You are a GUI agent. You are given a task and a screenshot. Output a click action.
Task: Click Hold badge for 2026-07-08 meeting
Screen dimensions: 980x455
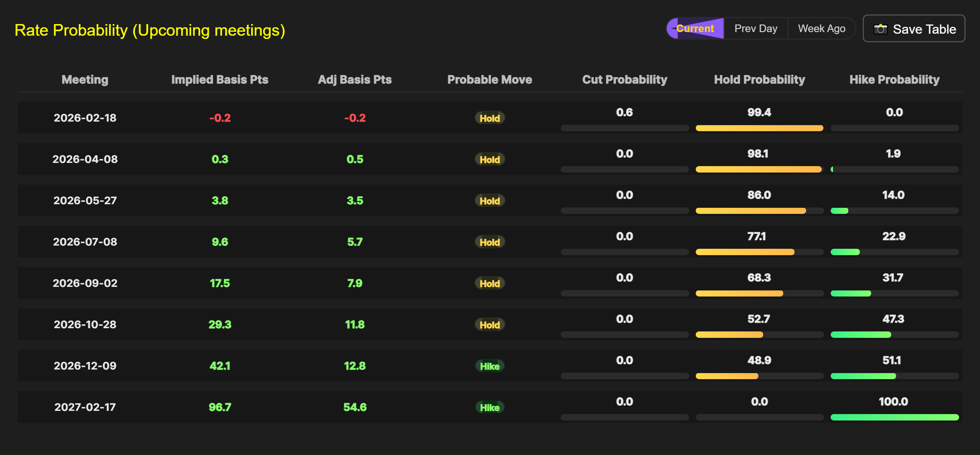tap(490, 242)
